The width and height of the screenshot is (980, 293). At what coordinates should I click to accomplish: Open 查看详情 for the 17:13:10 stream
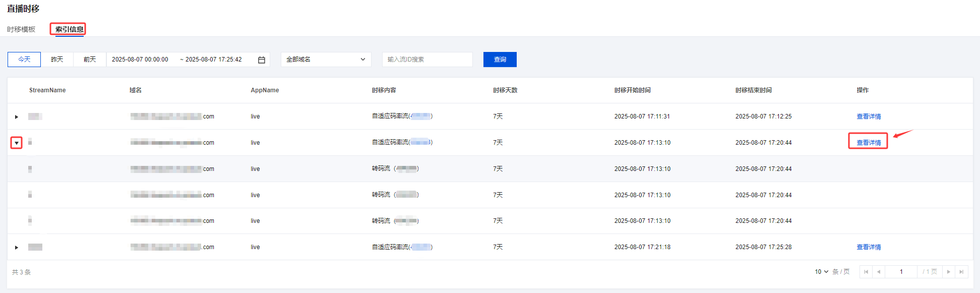point(869,143)
